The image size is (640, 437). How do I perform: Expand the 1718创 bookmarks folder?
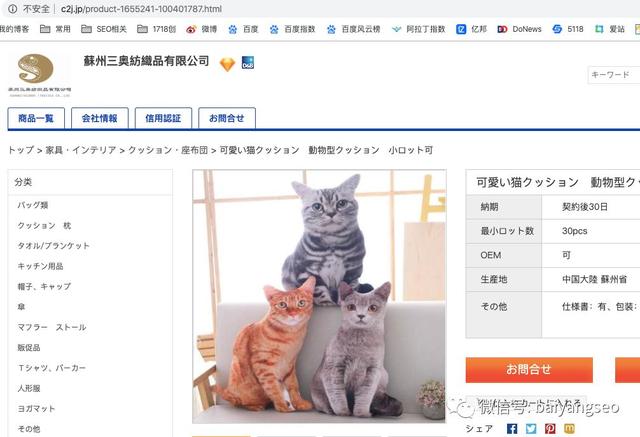coord(156,29)
